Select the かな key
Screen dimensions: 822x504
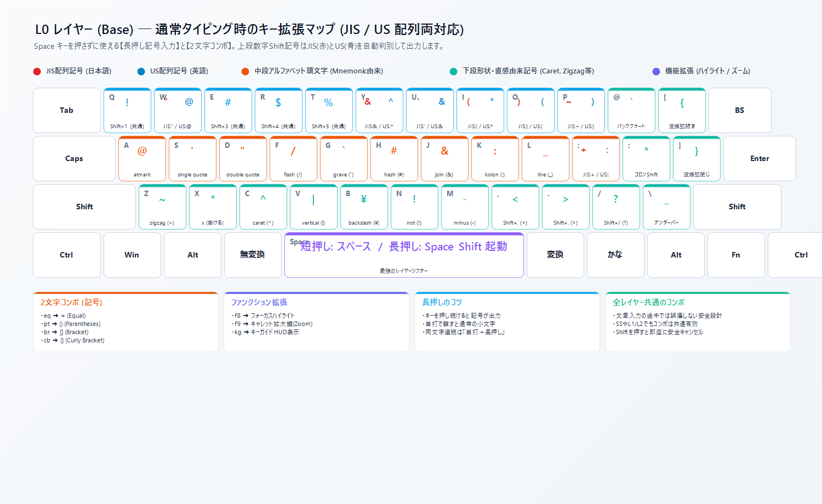pos(615,255)
